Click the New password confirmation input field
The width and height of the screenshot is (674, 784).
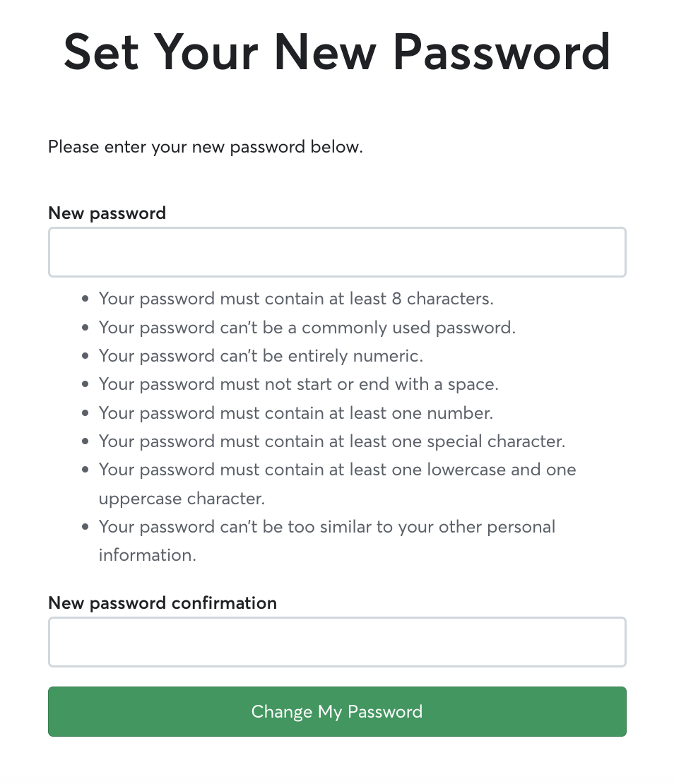pos(337,641)
